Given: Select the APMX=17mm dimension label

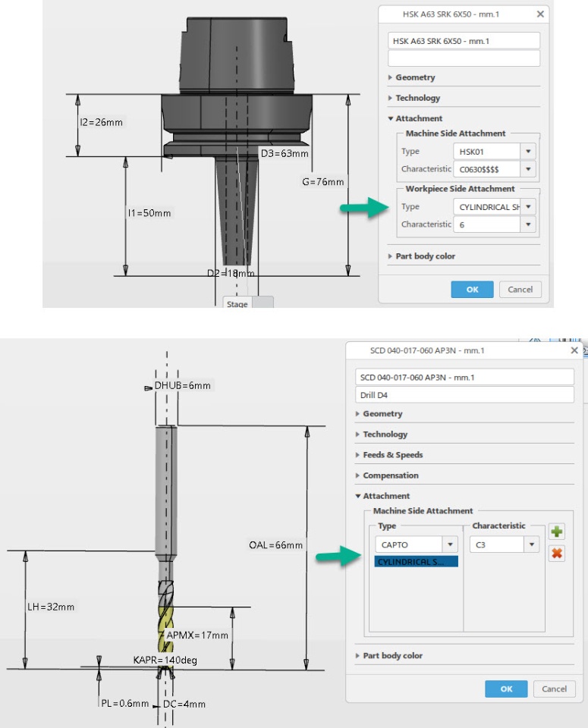Looking at the screenshot, I should tap(197, 635).
